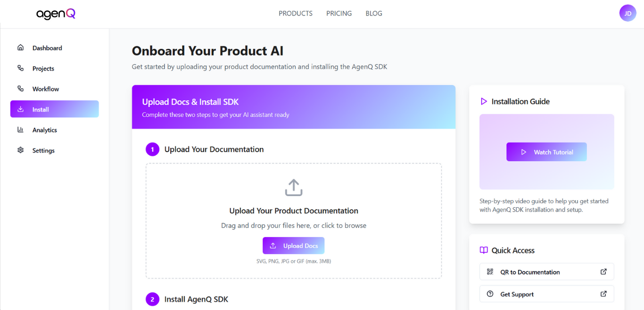Open the Workflow icon in the sidebar
This screenshot has width=644, height=310.
(20, 89)
